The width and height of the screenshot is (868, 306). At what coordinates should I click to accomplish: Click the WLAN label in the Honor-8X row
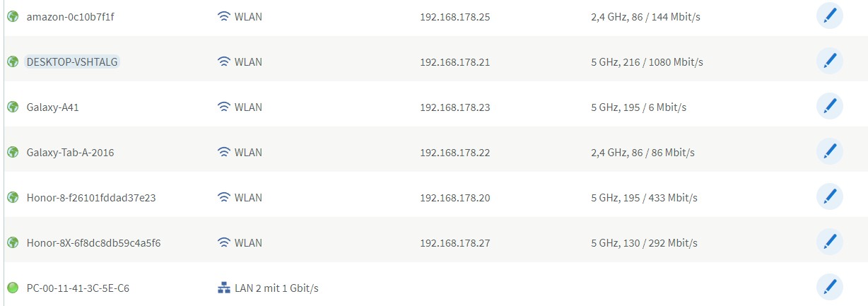248,243
